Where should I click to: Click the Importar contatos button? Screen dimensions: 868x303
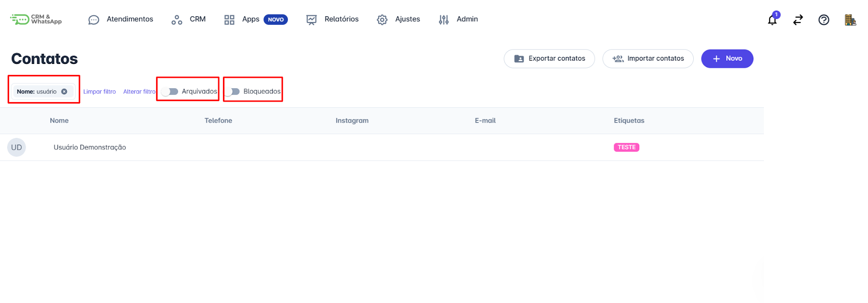click(x=648, y=59)
